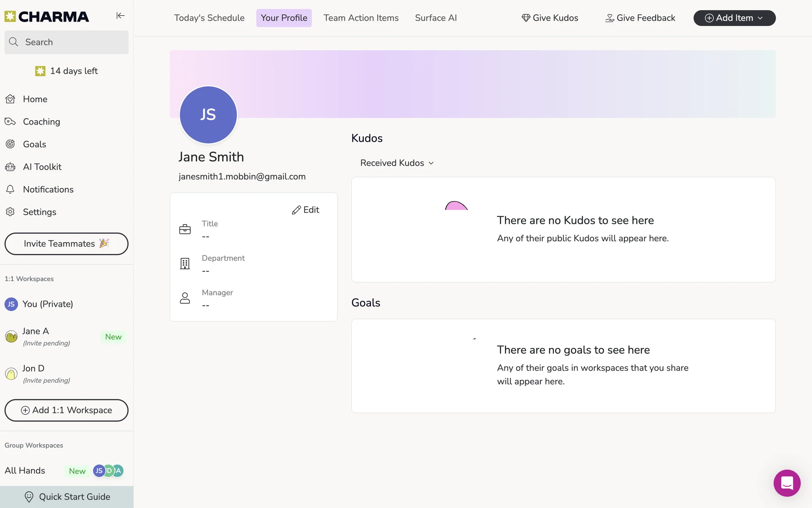812x508 pixels.
Task: Open the Add Item dropdown
Action: (734, 18)
